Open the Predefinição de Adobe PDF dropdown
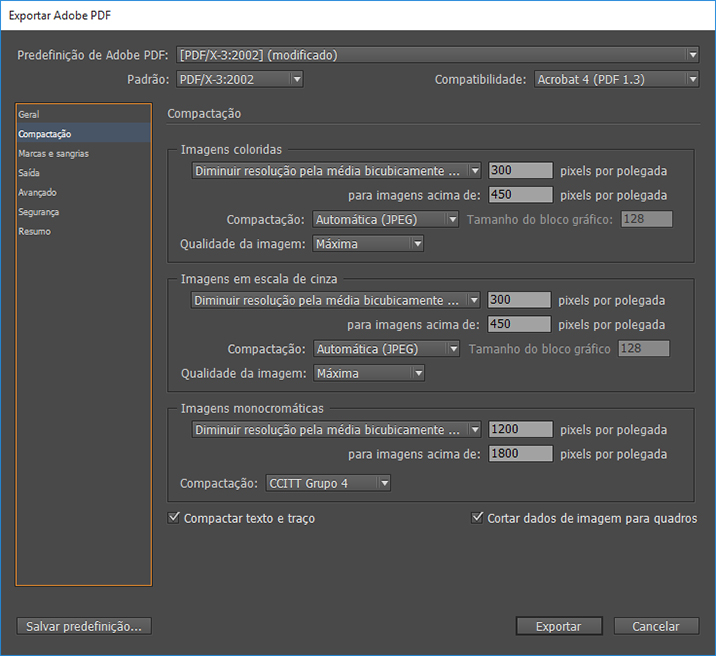This screenshot has height=656, width=716. click(437, 55)
